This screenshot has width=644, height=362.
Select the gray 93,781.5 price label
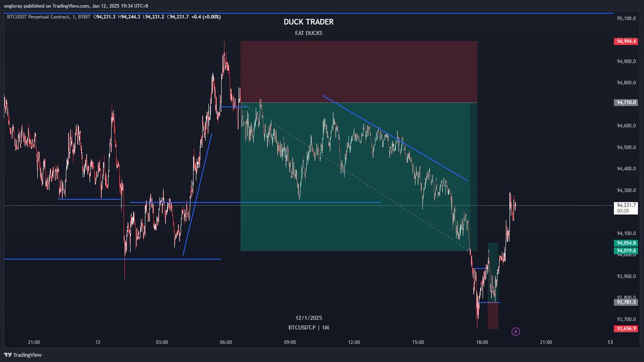coord(626,302)
